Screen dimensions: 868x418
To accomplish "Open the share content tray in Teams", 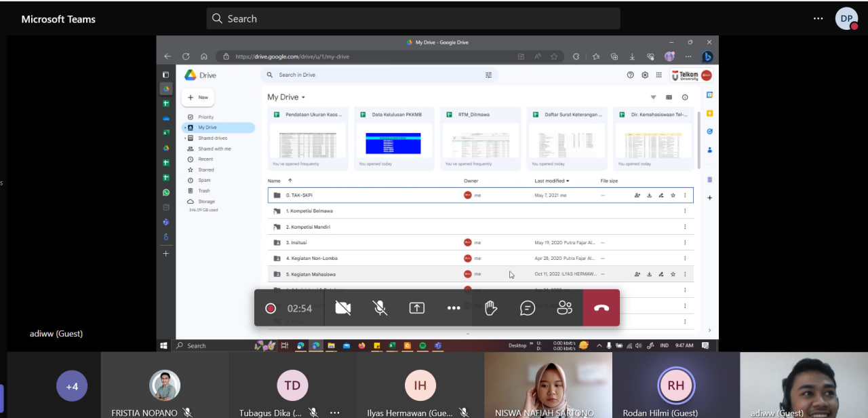I will tap(416, 308).
